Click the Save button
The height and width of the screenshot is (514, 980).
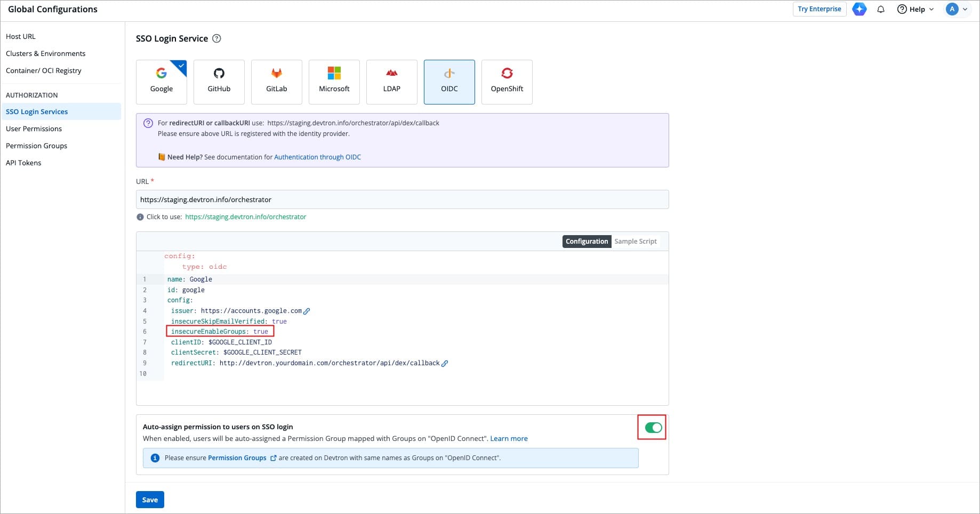click(x=150, y=500)
